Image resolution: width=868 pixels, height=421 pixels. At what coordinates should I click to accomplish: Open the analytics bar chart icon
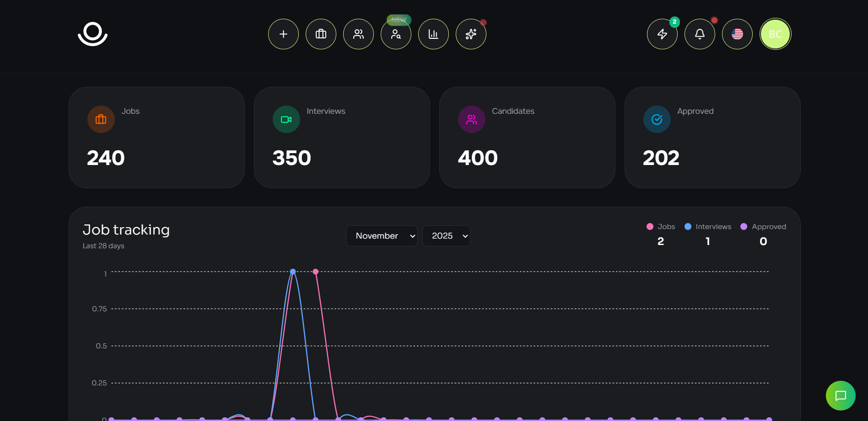(433, 34)
